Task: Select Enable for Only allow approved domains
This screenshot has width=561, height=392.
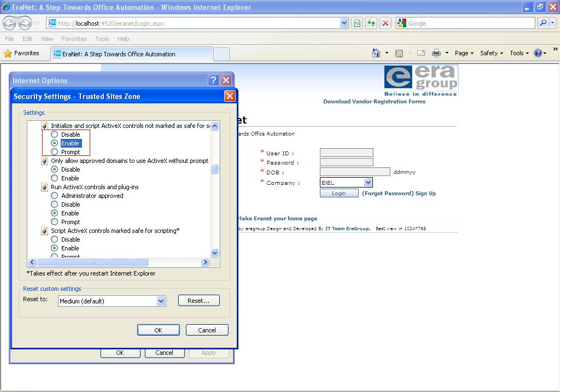Action: coord(54,178)
